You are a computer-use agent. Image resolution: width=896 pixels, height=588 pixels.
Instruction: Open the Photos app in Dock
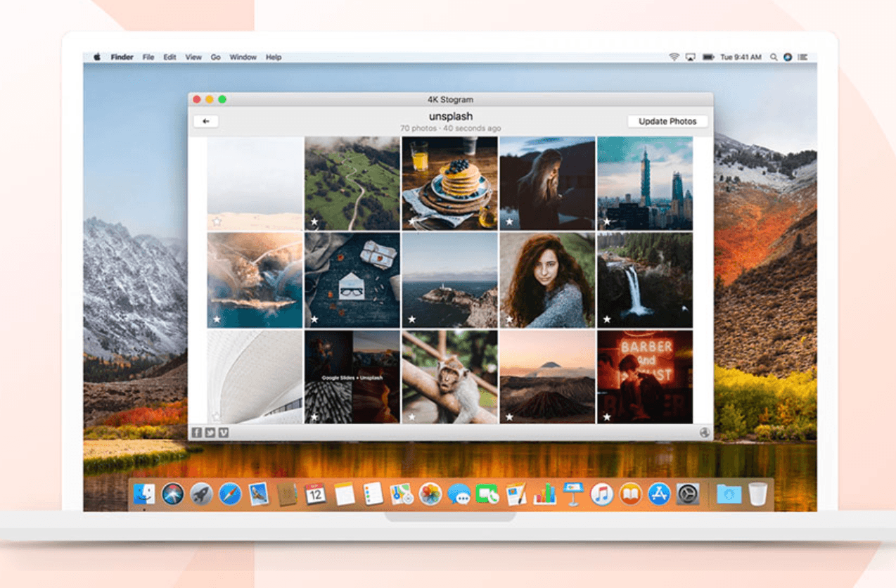tap(430, 494)
